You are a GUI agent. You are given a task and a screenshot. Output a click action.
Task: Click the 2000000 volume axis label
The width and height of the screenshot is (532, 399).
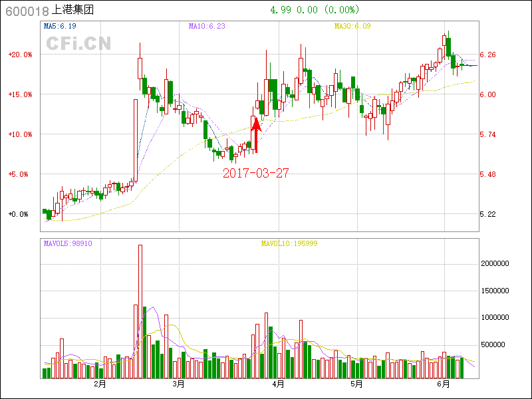point(495,263)
